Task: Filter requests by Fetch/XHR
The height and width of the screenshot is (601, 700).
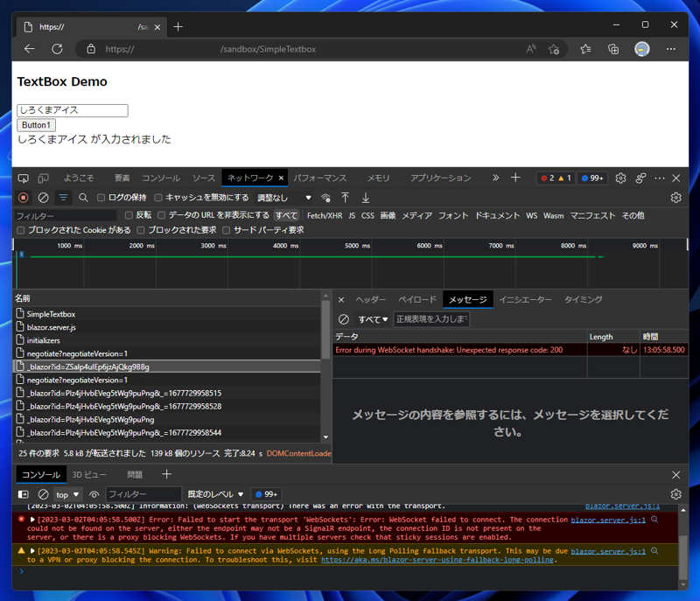Action: pos(325,215)
